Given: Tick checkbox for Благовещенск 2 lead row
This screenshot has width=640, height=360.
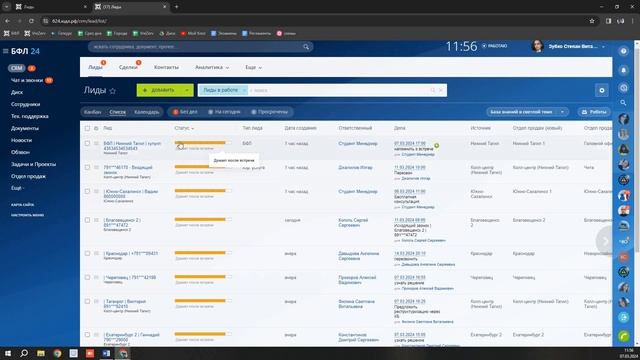Looking at the screenshot, I should [x=87, y=220].
